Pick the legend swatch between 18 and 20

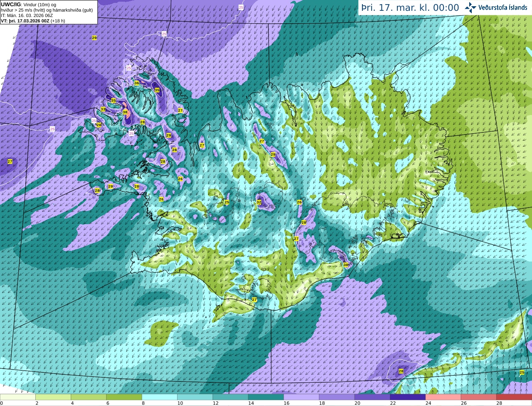coord(337,397)
